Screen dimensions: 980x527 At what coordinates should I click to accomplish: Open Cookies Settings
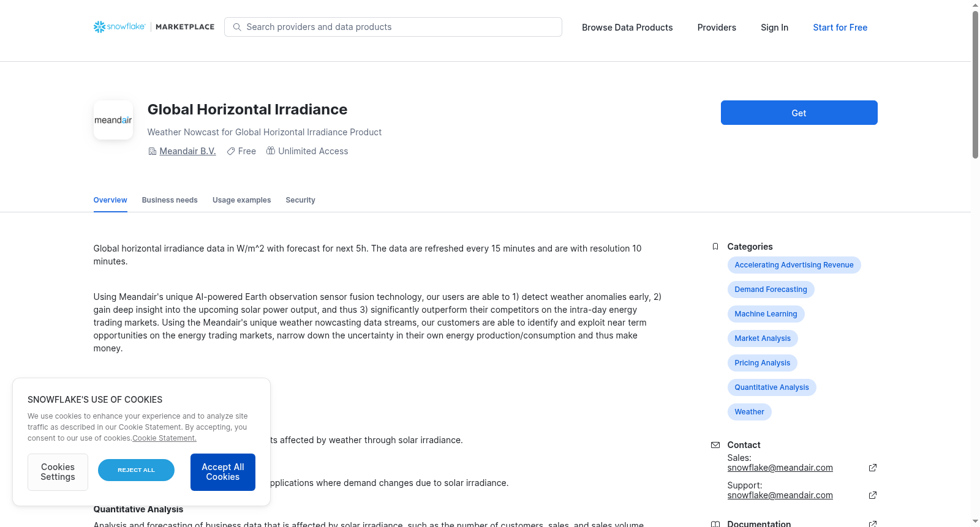[x=58, y=472]
